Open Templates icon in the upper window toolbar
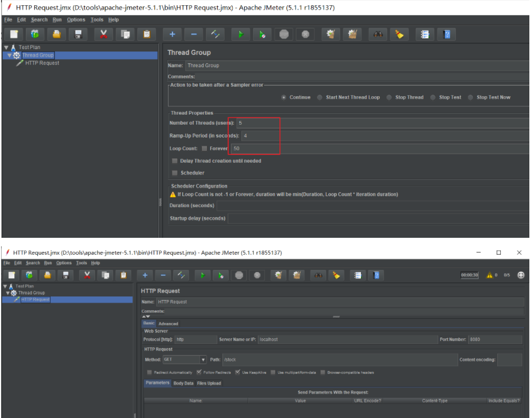The width and height of the screenshot is (532, 418). point(35,34)
